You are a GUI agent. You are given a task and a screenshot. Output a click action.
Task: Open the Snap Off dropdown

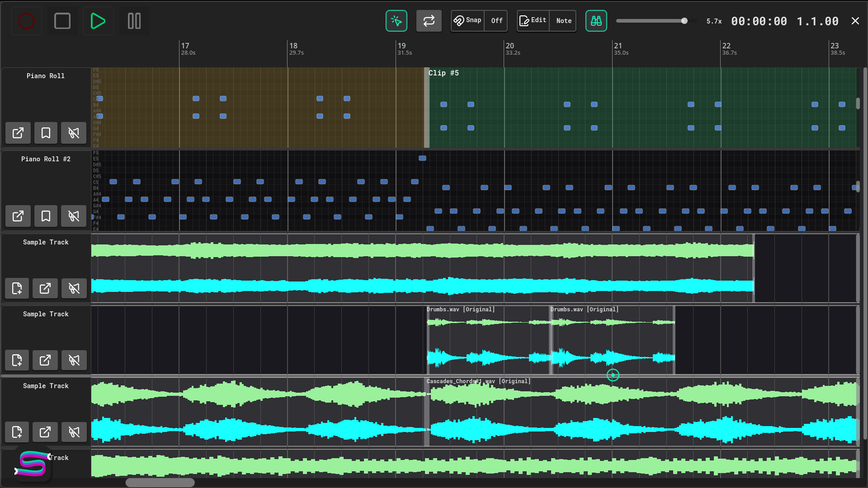point(496,21)
